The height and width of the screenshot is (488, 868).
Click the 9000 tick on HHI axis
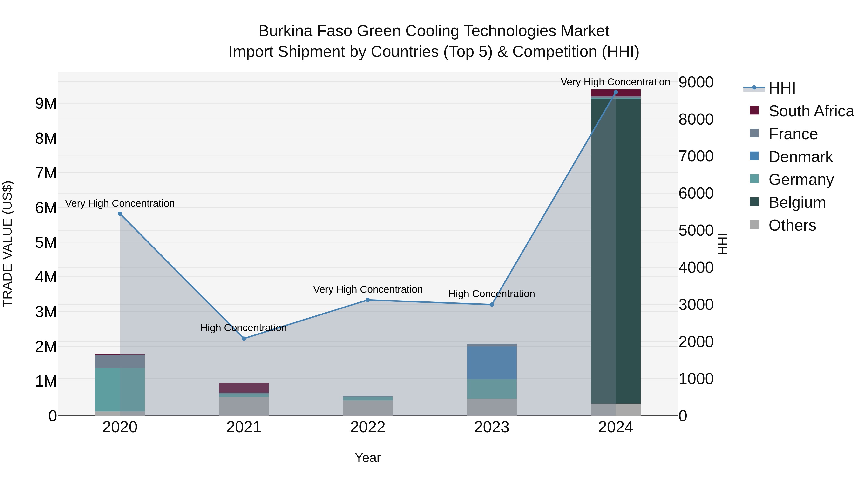coord(696,82)
